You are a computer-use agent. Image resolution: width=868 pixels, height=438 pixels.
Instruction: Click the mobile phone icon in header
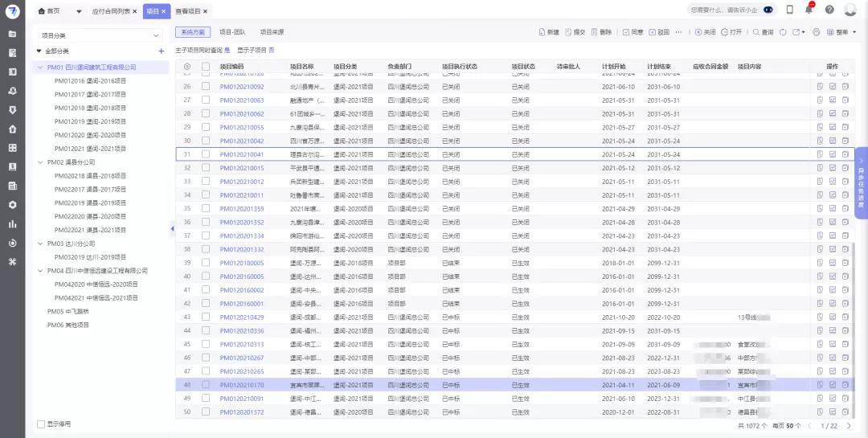789,10
